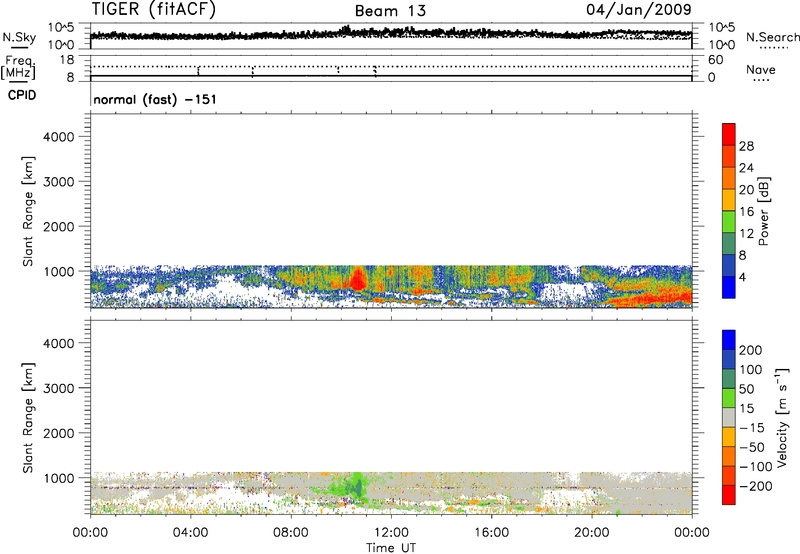The height and width of the screenshot is (554, 800).
Task: Click the 'N.Sky' legend label
Action: (x=19, y=37)
